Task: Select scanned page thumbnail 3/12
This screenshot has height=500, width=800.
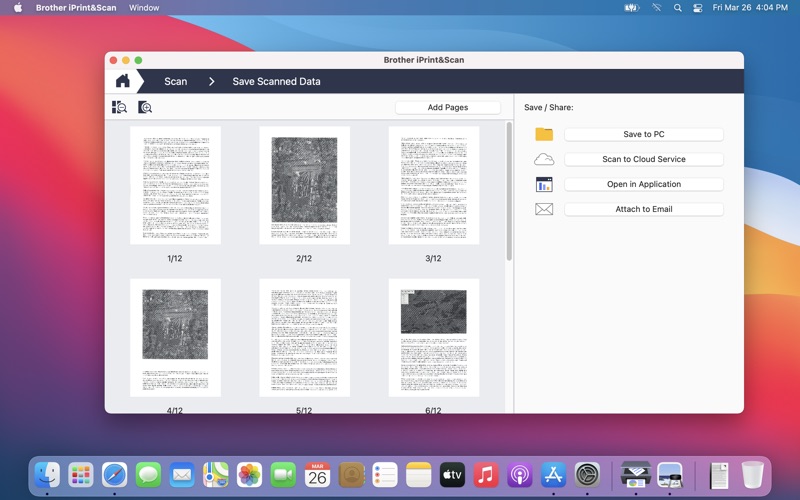Action: tap(434, 185)
